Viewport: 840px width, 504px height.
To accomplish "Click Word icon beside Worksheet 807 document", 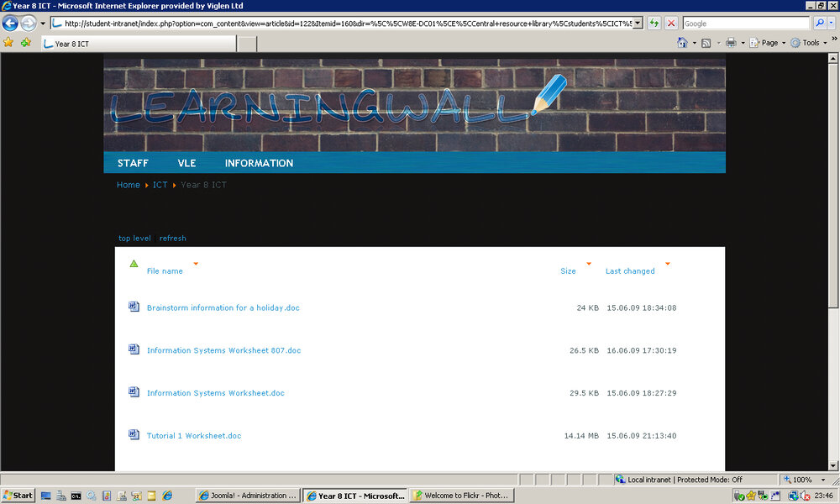I will [134, 349].
